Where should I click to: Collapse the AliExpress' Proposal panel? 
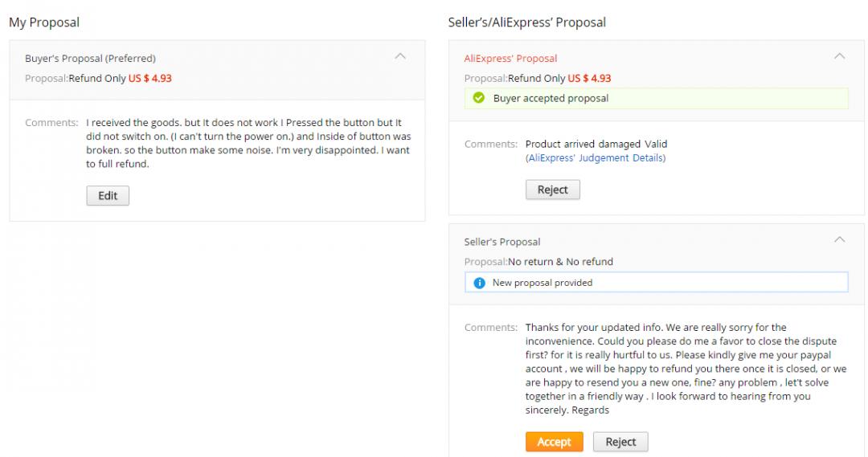pyautogui.click(x=840, y=56)
